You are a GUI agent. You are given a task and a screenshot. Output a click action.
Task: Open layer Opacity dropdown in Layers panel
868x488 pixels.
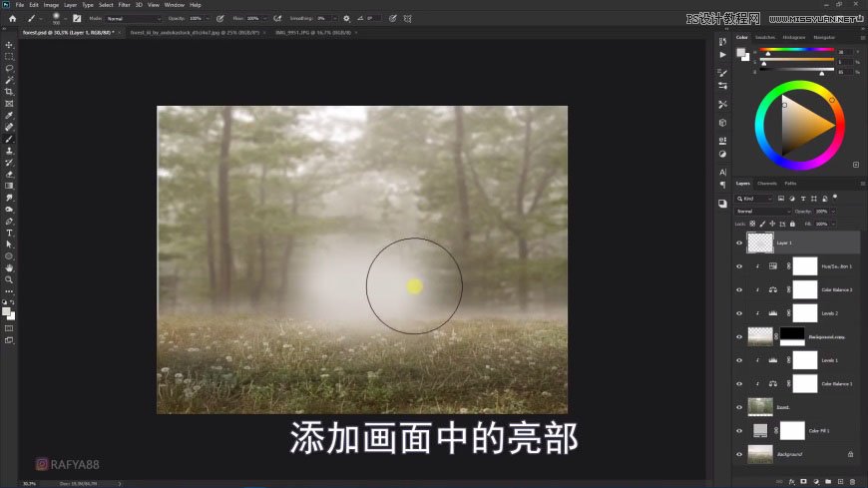[x=833, y=211]
